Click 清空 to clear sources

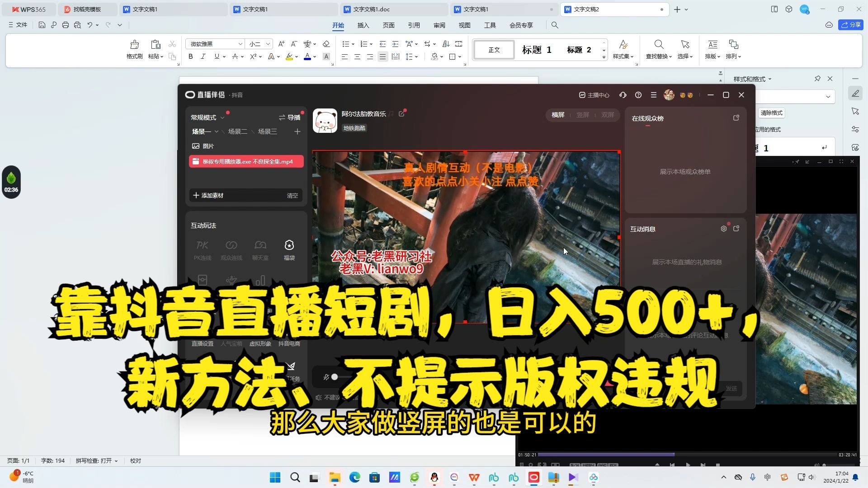tap(292, 196)
